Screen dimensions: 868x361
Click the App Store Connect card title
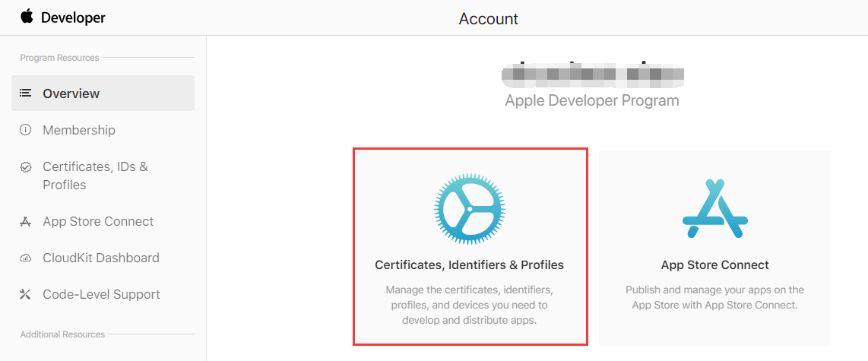715,265
